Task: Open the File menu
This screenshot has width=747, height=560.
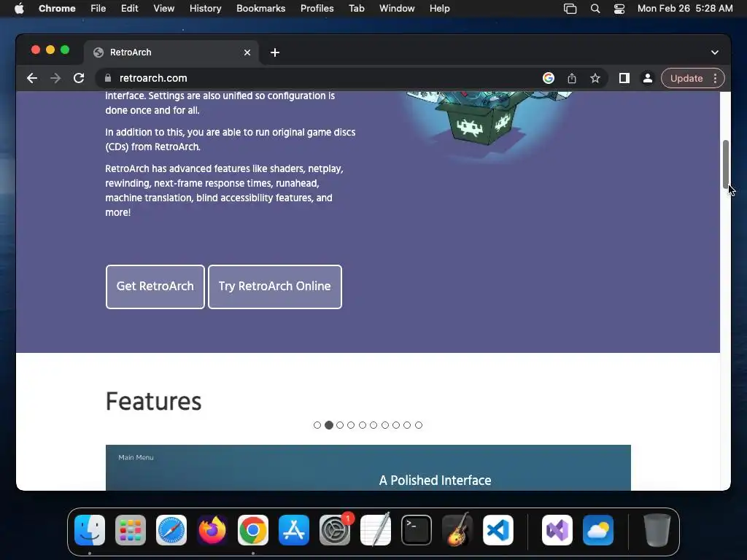Action: 98,9
